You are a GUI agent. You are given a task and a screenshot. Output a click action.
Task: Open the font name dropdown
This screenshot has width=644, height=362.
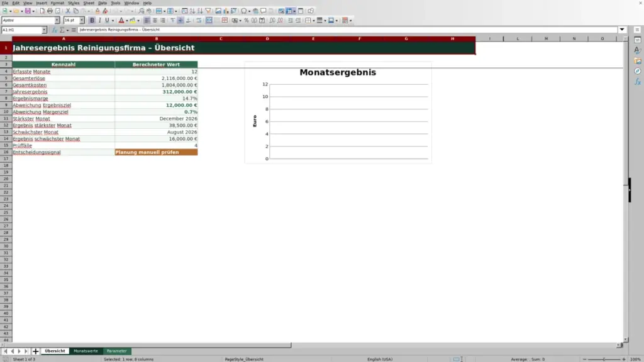(57, 20)
